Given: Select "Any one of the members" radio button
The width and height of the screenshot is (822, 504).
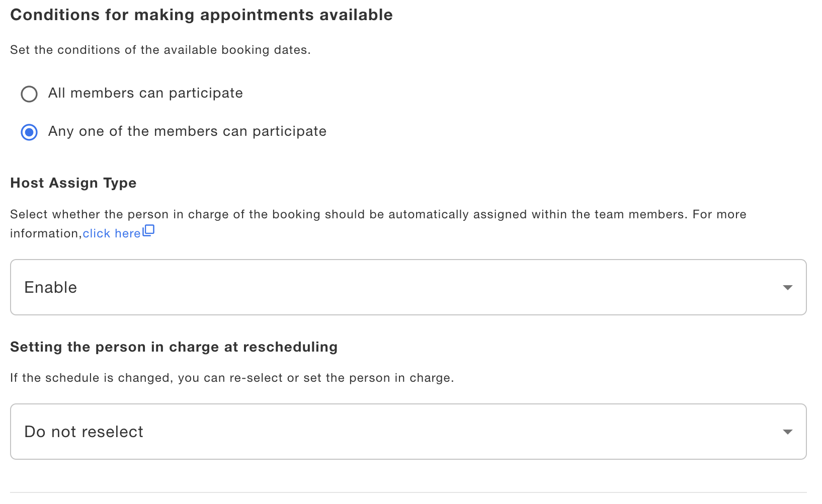Looking at the screenshot, I should point(29,132).
